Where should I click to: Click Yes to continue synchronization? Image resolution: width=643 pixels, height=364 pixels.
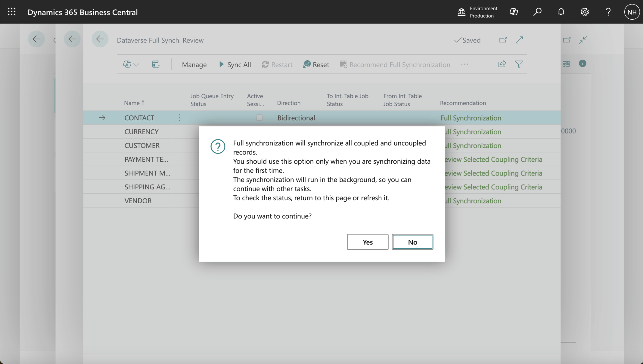tap(368, 242)
